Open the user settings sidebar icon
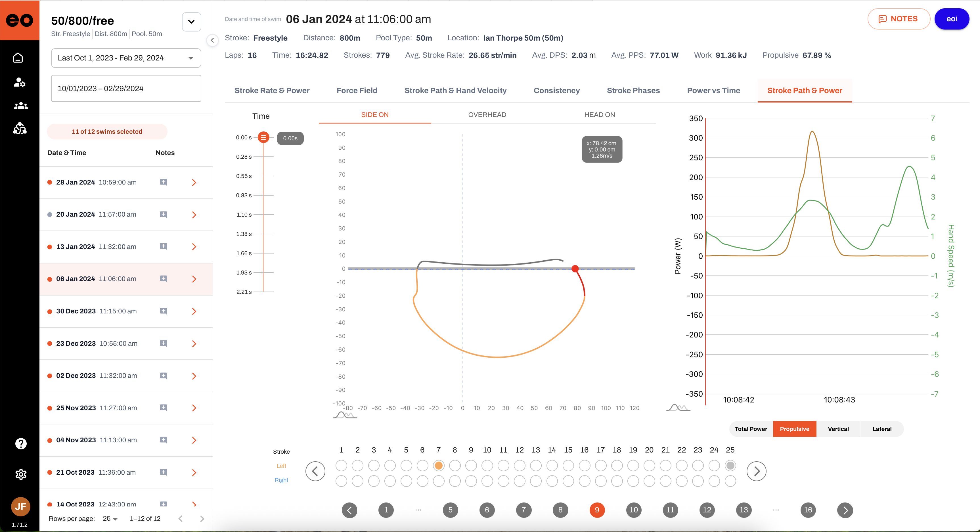The width and height of the screenshot is (980, 532). [19, 82]
